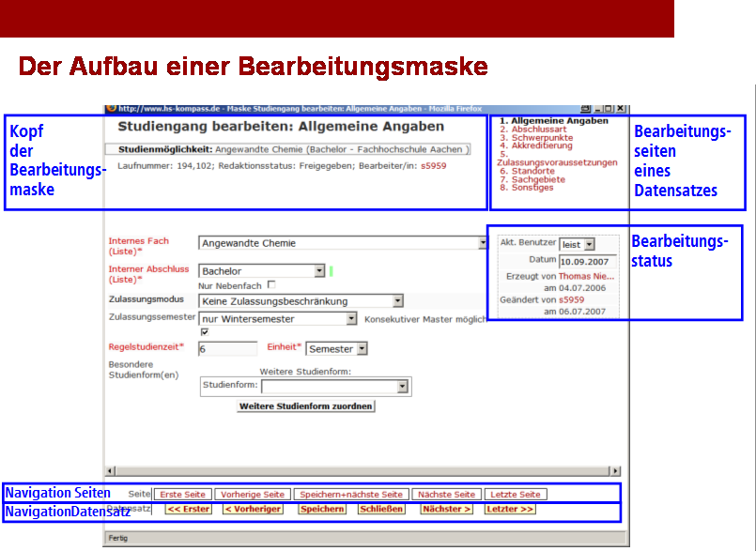
Task: Open the Einheit Semester dropdown
Action: 363,348
